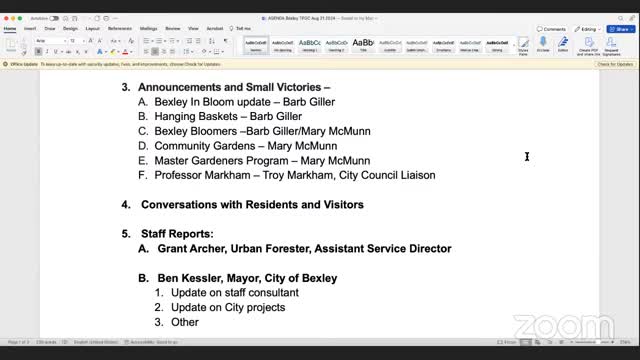Apply text effects (blue A)
Screen dimensions: 640x360
coord(100,52)
